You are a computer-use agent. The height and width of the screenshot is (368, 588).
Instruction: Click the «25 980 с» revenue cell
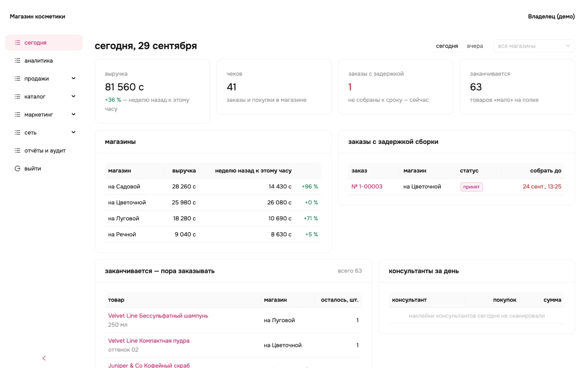click(x=184, y=202)
